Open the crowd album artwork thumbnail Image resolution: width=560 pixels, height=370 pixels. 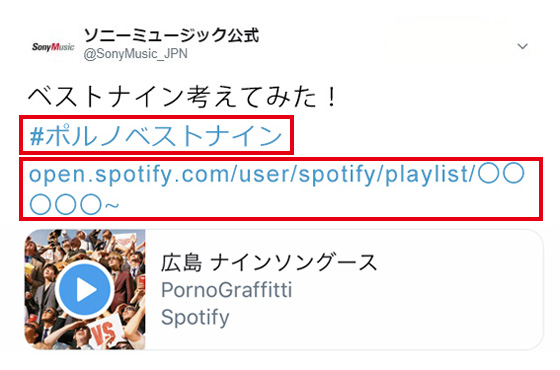(x=85, y=289)
